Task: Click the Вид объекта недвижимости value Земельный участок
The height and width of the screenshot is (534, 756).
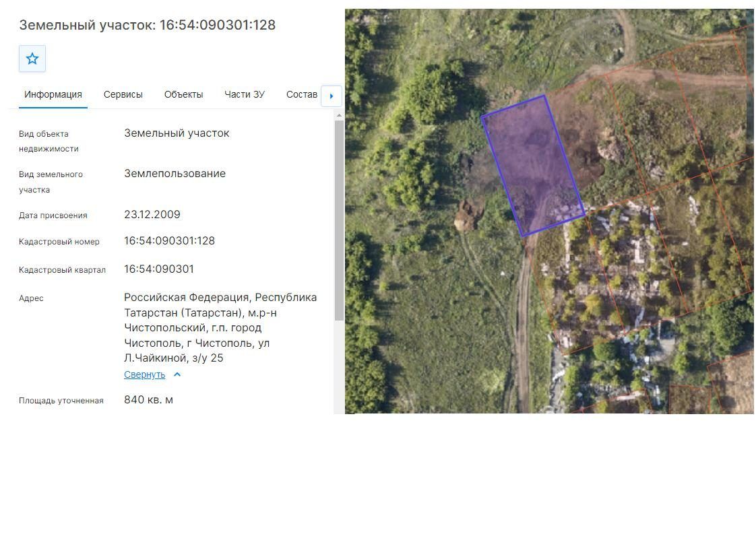Action: [177, 133]
